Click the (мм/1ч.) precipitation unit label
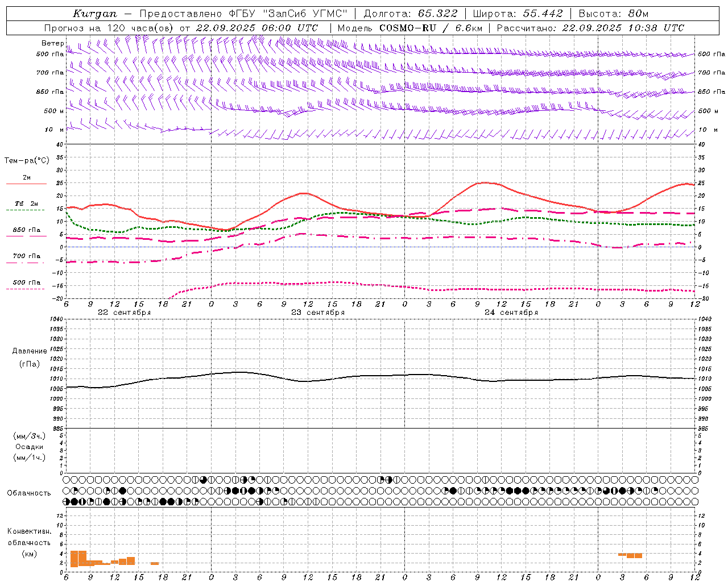 (30, 457)
